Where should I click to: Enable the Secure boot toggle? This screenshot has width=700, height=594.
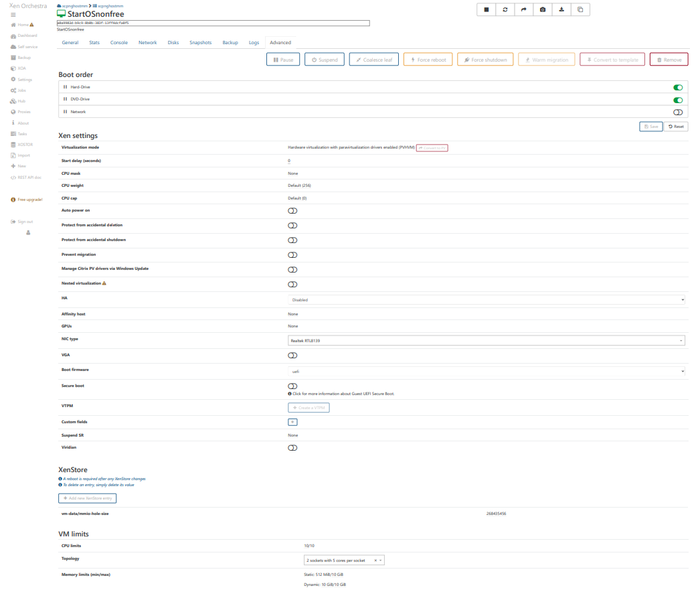point(292,386)
